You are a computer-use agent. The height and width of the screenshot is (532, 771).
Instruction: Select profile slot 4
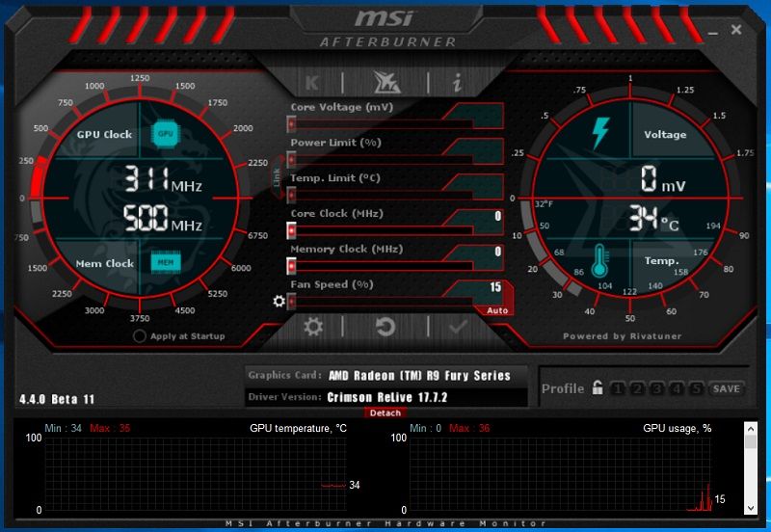tap(677, 388)
